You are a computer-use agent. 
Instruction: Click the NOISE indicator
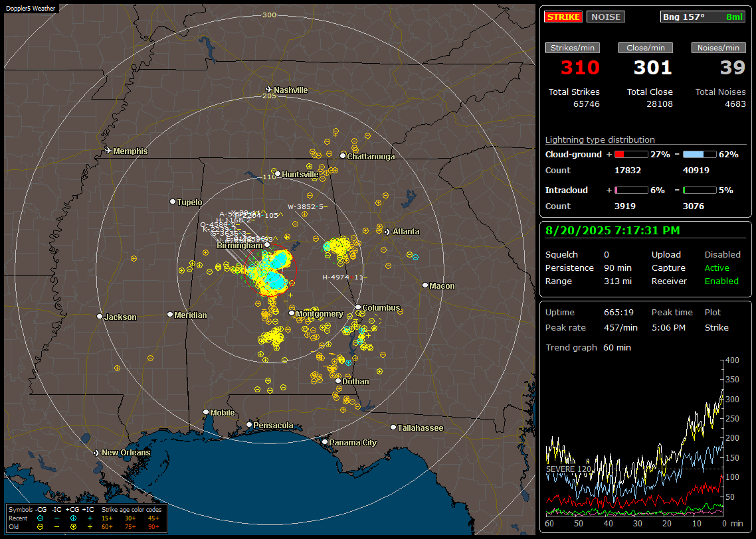point(606,17)
